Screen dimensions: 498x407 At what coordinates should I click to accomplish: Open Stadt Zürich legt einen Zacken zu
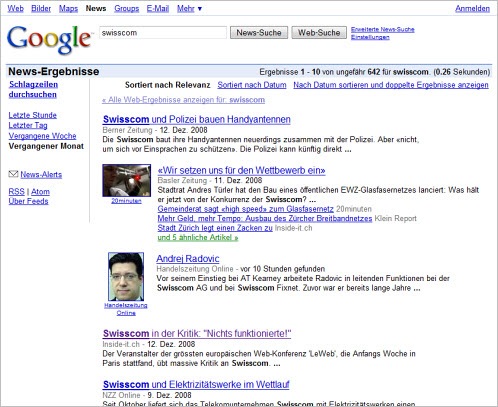coord(215,228)
